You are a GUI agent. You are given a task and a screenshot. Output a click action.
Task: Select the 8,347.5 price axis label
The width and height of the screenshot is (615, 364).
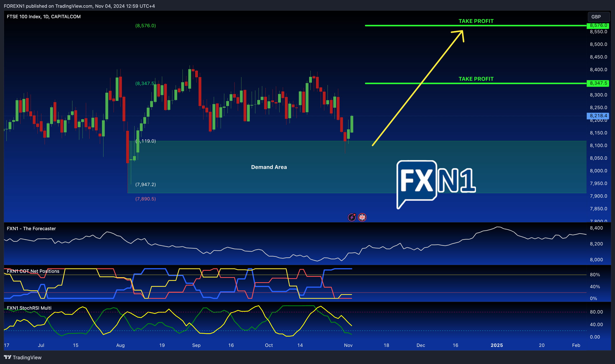[x=598, y=83]
